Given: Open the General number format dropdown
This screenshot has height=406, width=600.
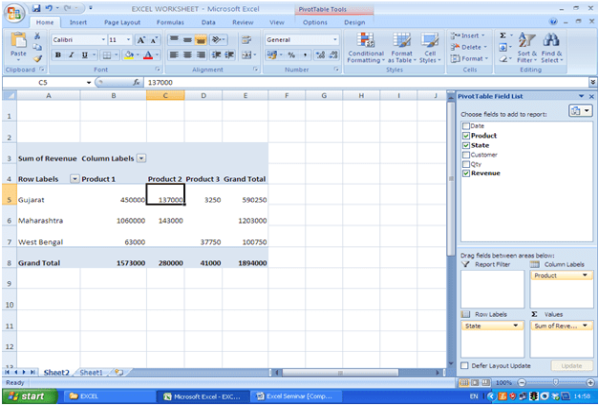Looking at the screenshot, I should [x=328, y=39].
